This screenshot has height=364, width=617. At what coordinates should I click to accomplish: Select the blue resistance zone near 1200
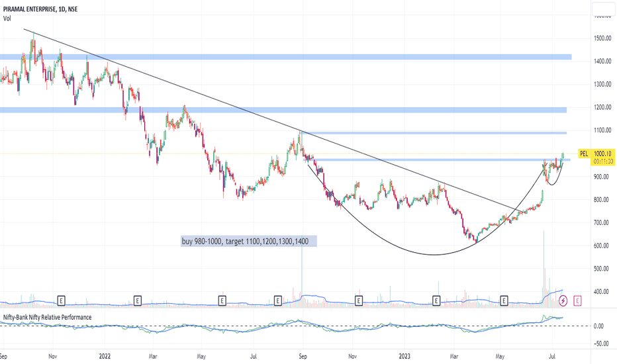click(x=283, y=110)
